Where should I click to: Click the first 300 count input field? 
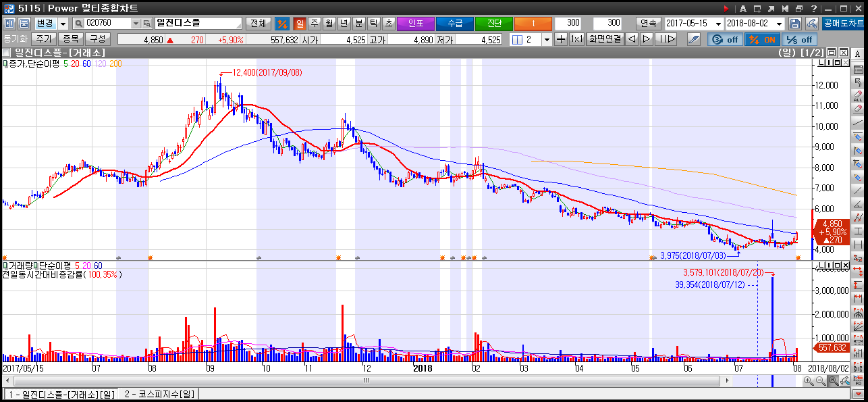tap(568, 23)
